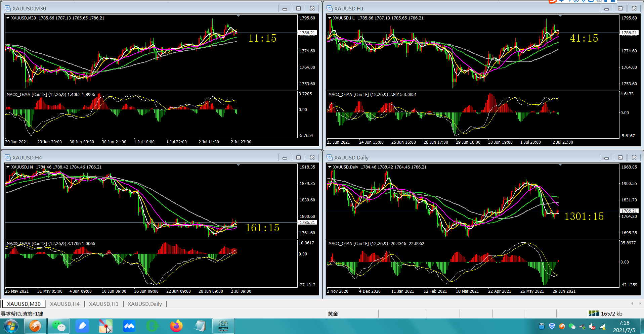The image size is (644, 334).
Task: Click the 161:15 countdown label on H4 chart
Action: pos(263,228)
